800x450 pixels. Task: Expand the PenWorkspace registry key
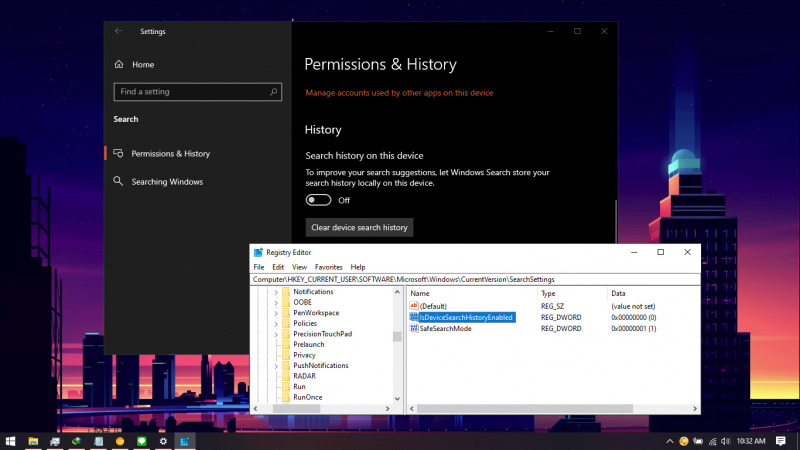pos(276,313)
